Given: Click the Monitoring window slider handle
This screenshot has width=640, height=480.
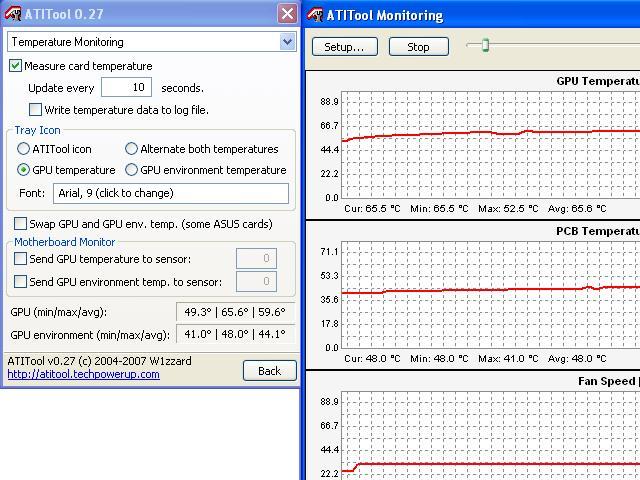Looking at the screenshot, I should [485, 44].
